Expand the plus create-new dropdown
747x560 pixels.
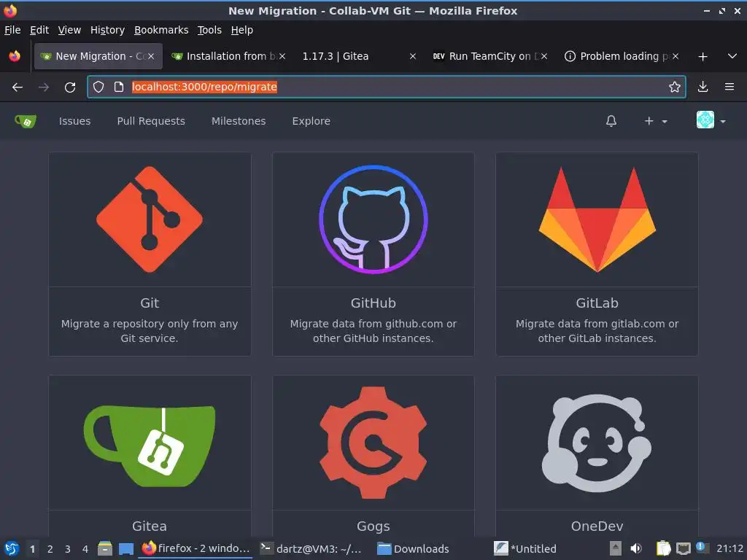pyautogui.click(x=656, y=121)
